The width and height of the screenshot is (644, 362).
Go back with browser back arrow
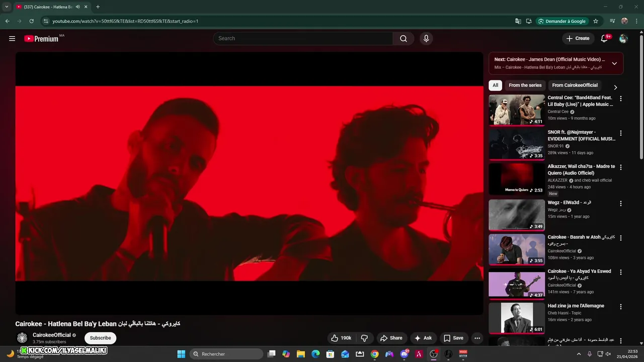[x=7, y=21]
